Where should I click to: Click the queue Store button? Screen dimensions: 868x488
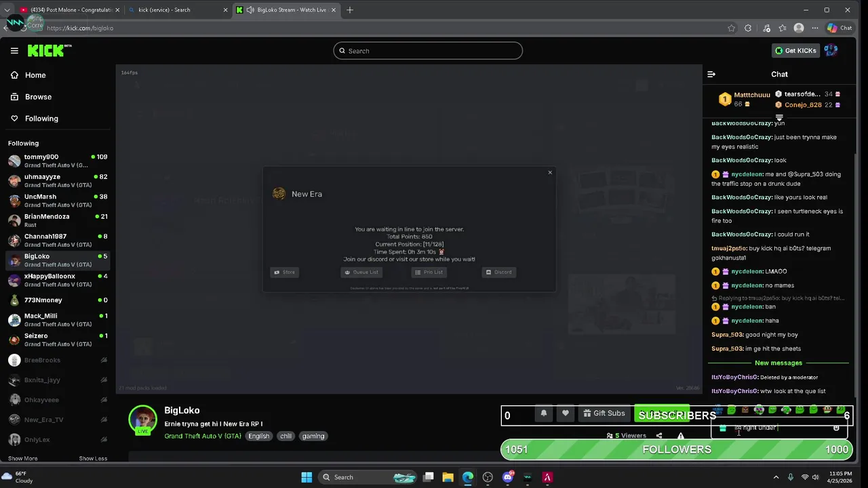click(284, 272)
